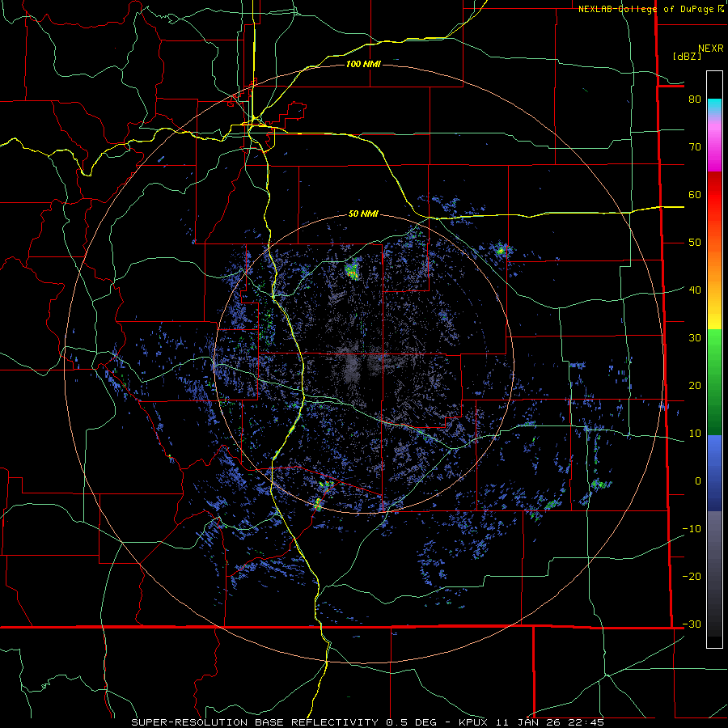This screenshot has width=728, height=728.
Task: Click the 60 value on the dBZ scale
Action: click(695, 194)
